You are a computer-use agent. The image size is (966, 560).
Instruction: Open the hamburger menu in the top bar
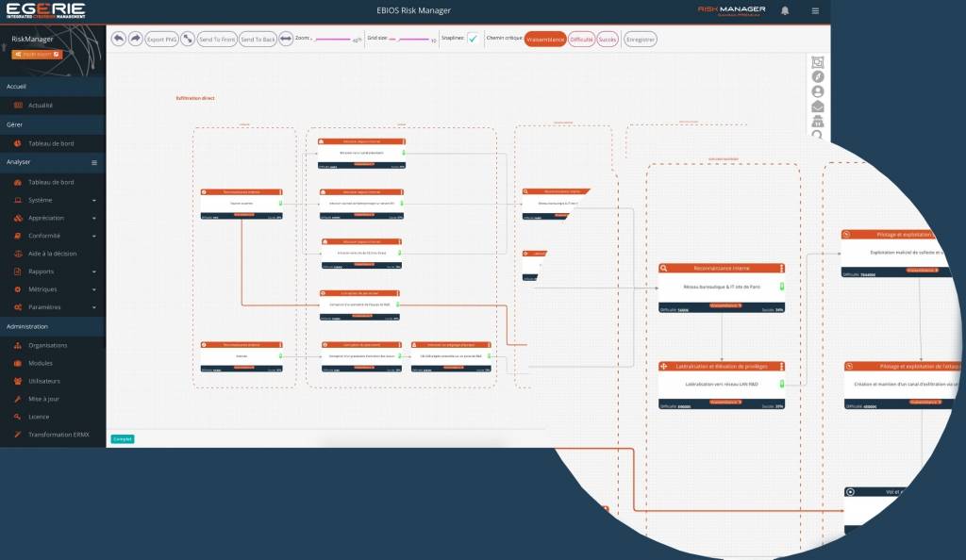tap(815, 10)
